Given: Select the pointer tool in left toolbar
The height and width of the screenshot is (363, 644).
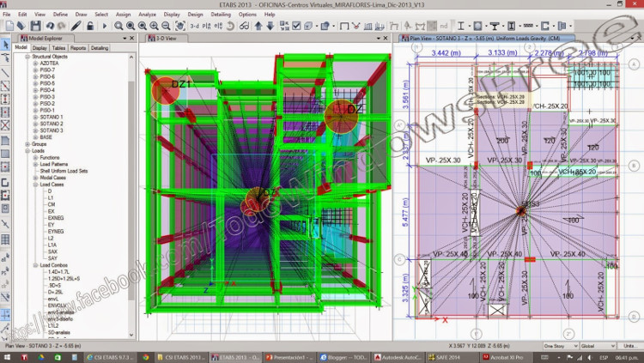Looking at the screenshot, I should (x=6, y=45).
